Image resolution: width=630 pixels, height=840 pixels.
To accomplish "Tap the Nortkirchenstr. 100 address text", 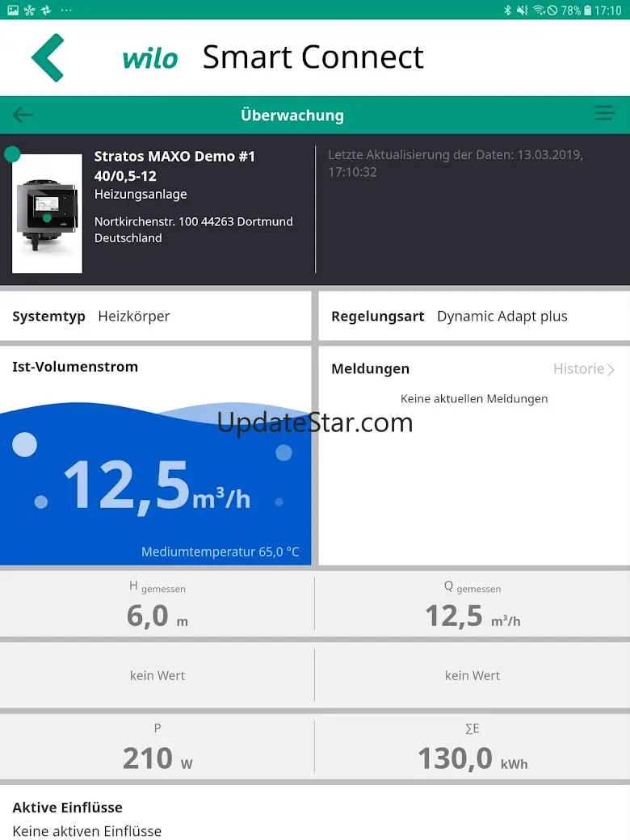I will pyautogui.click(x=193, y=229).
